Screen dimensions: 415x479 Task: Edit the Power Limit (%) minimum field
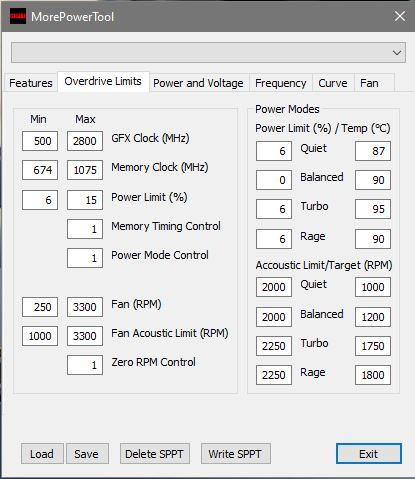pyautogui.click(x=40, y=200)
